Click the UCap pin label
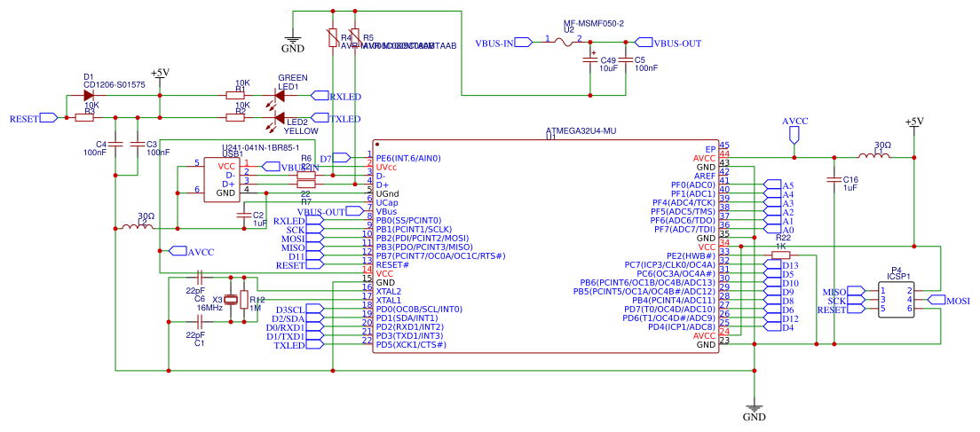 (388, 203)
